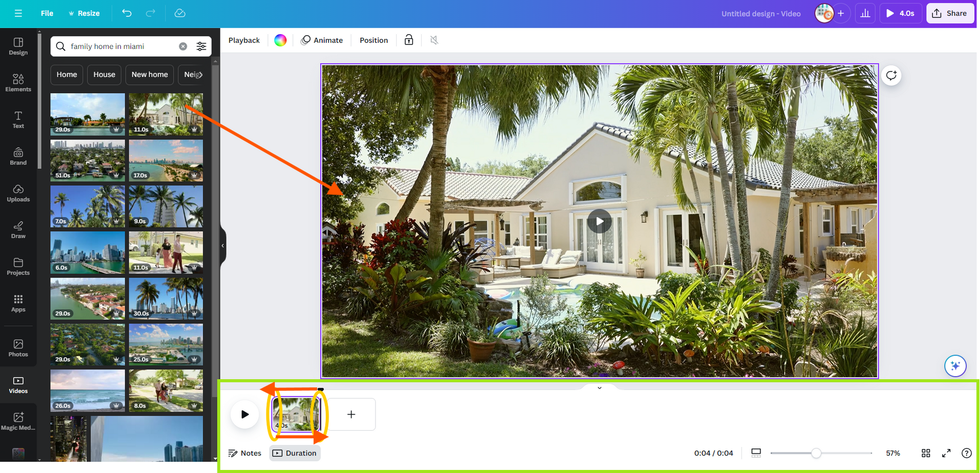Open the help question mark icon
Screen dimensions: 980x473
click(x=966, y=453)
